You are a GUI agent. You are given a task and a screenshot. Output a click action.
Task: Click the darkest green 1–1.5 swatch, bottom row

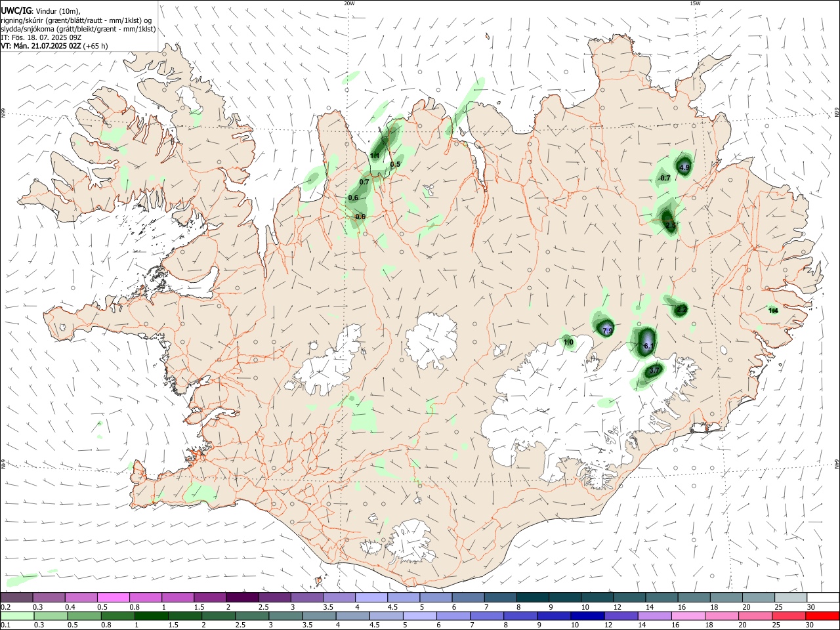(151, 616)
